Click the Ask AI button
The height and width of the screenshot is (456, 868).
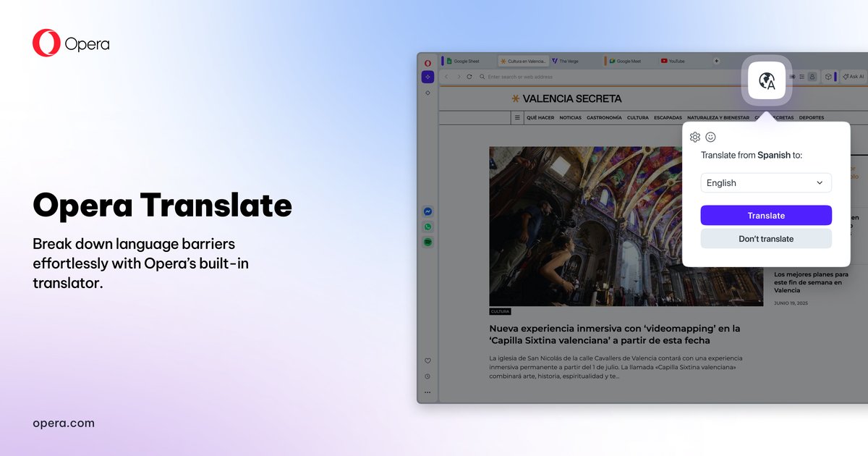pyautogui.click(x=854, y=76)
